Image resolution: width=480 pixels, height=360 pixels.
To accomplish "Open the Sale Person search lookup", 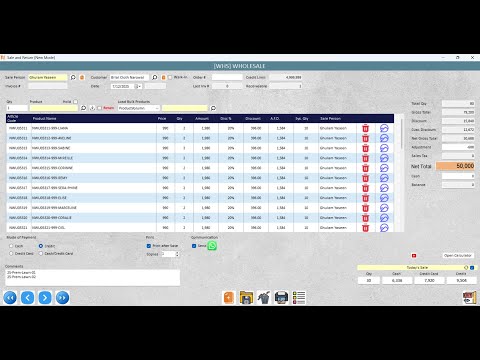I will click(73, 77).
